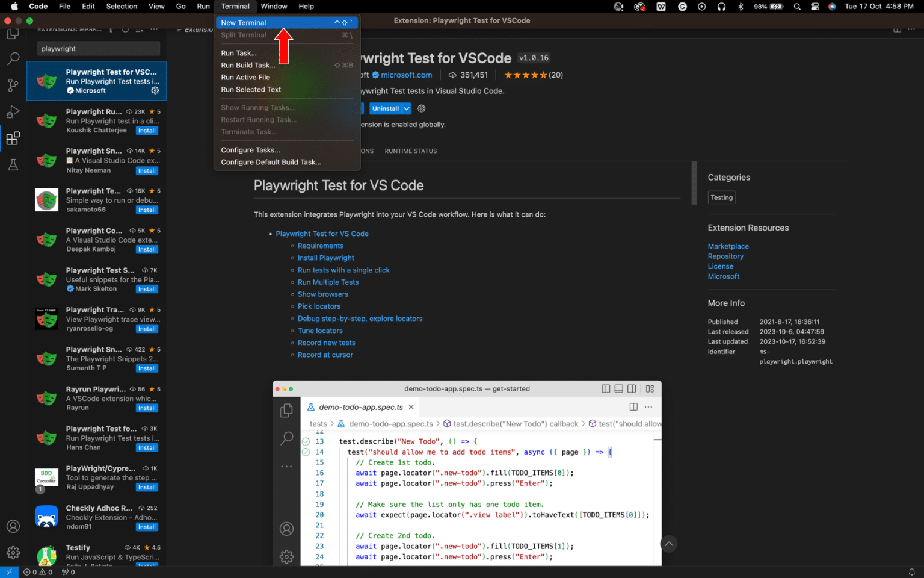Open the Testing flask icon view
924x578 pixels.
click(13, 164)
